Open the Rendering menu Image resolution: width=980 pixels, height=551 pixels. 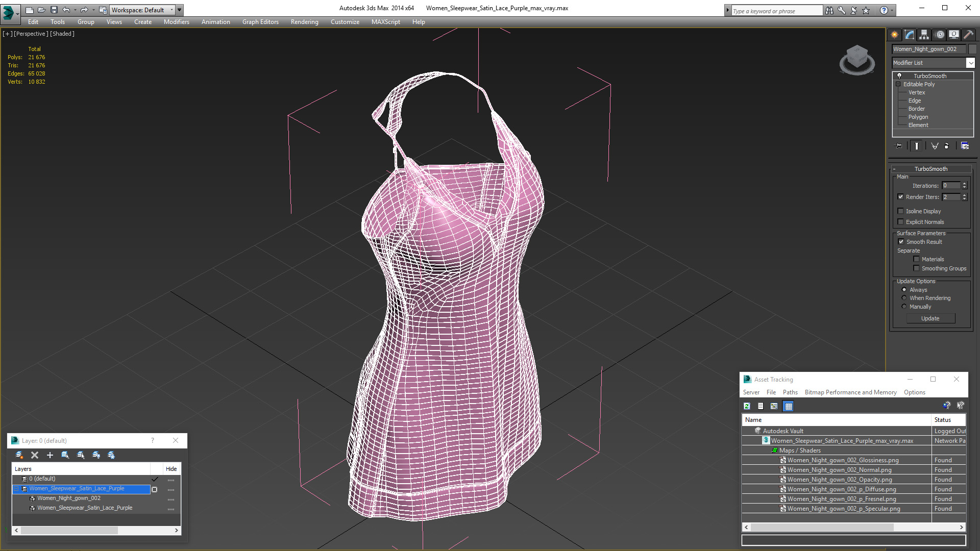tap(304, 22)
